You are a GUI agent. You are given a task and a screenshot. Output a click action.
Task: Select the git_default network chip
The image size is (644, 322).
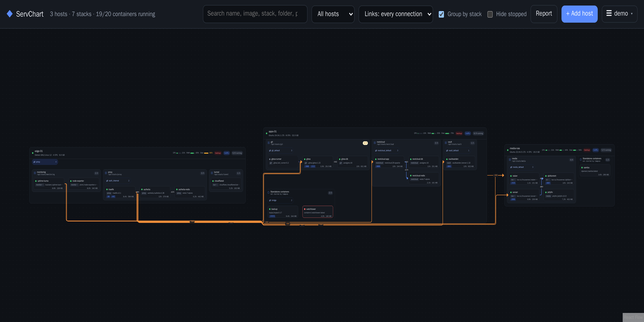[x=281, y=150]
